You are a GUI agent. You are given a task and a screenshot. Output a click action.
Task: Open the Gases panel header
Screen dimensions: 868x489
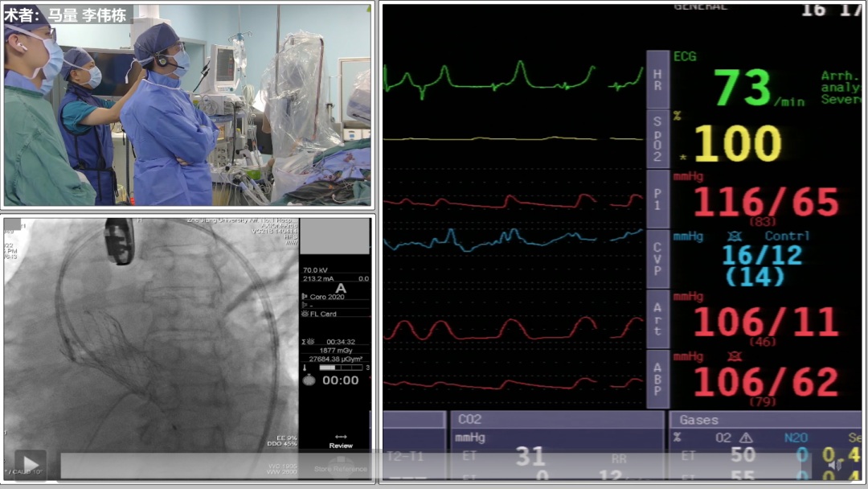[766, 420]
